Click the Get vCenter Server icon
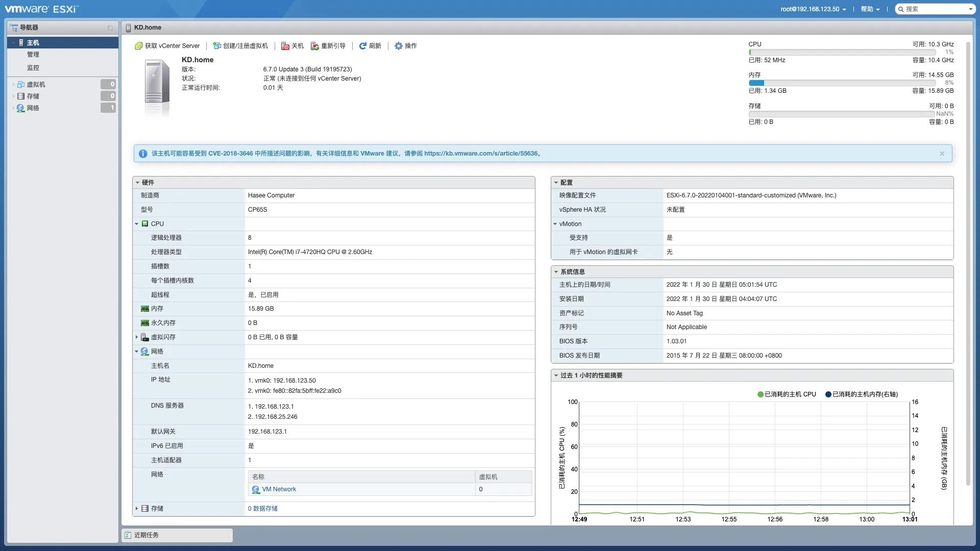Viewport: 980px width, 551px height. pos(138,46)
